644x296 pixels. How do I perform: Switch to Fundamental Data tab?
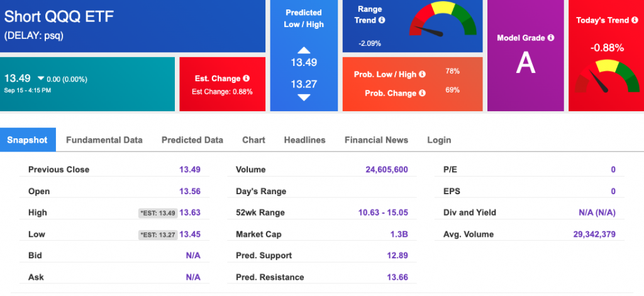104,140
